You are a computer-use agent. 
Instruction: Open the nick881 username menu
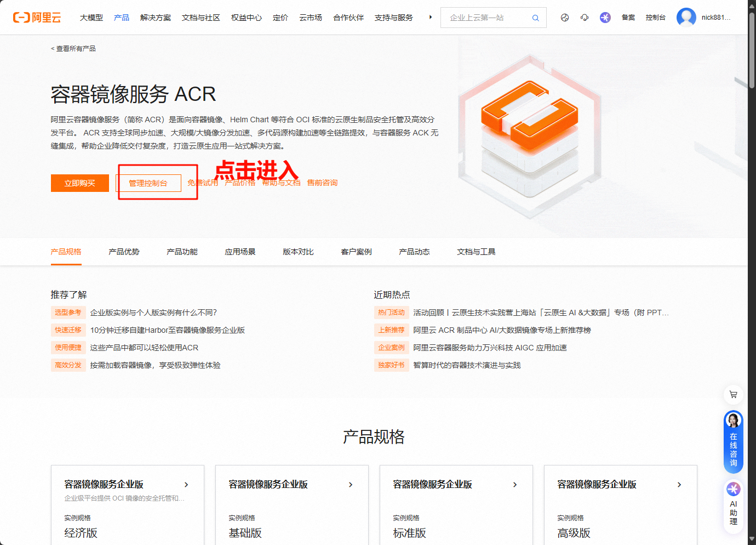716,18
